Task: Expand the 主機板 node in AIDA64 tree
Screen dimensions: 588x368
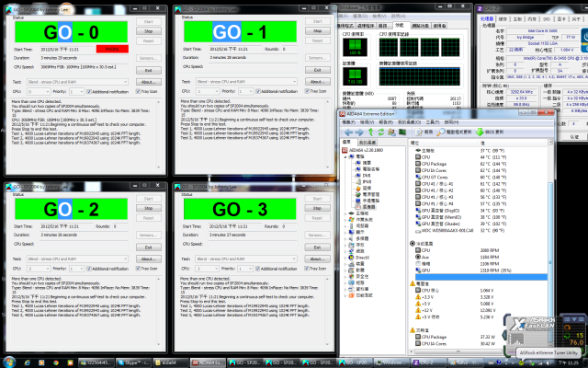Action: 345,213
